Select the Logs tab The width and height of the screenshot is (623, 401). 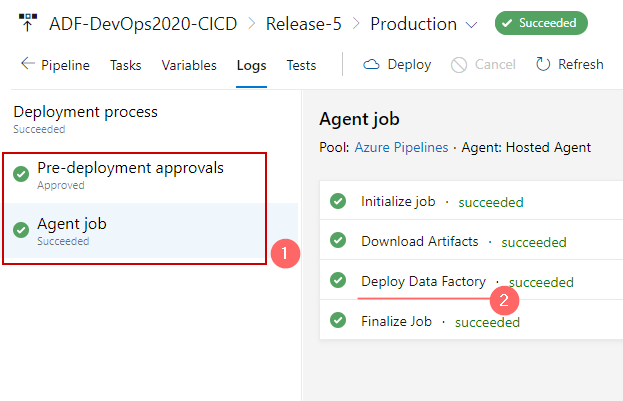[x=252, y=65]
